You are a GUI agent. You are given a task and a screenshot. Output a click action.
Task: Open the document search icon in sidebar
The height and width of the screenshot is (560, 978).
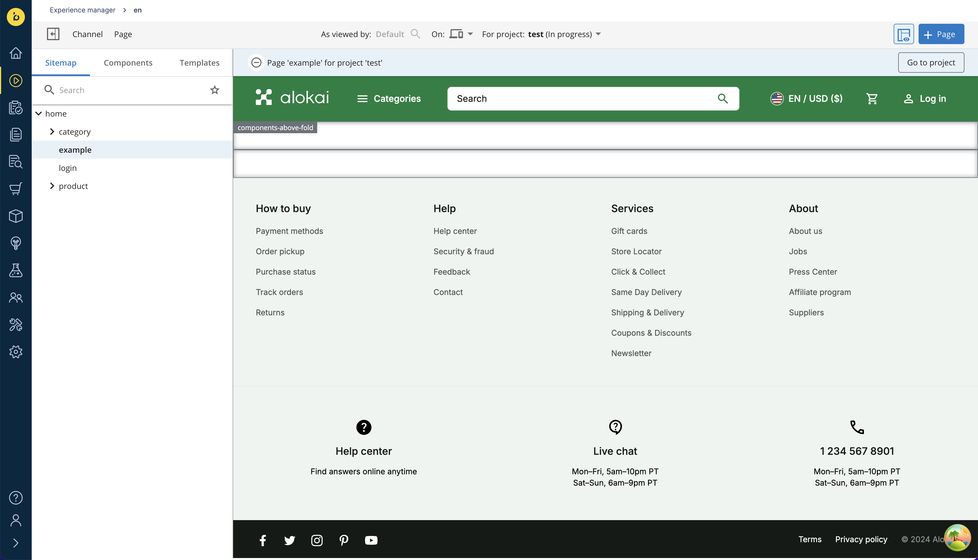[x=16, y=162]
